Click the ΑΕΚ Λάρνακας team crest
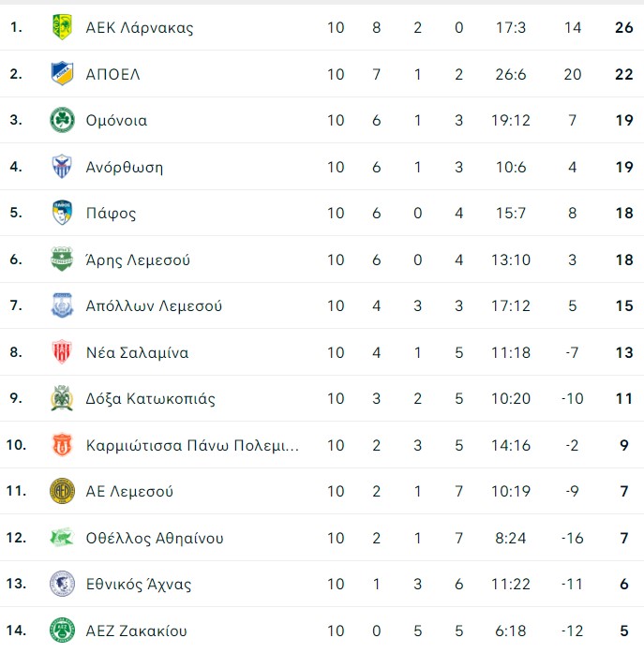Image resolution: width=644 pixels, height=653 pixels. [62, 28]
